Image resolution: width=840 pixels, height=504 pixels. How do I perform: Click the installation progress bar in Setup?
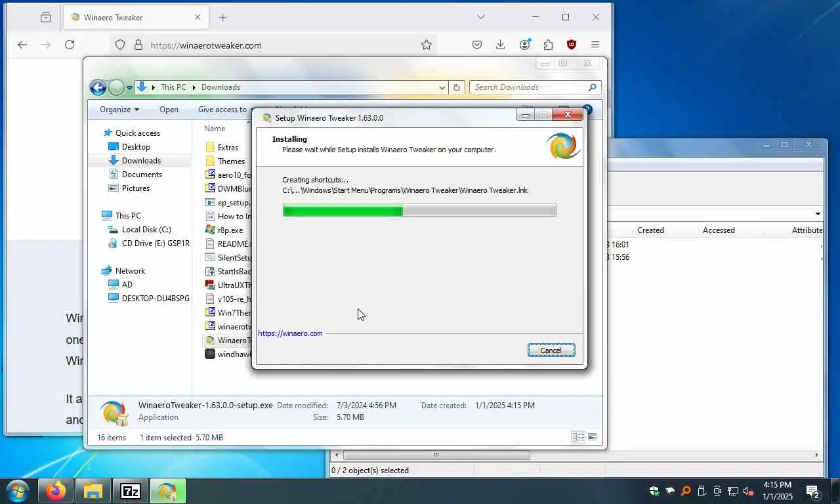click(419, 210)
